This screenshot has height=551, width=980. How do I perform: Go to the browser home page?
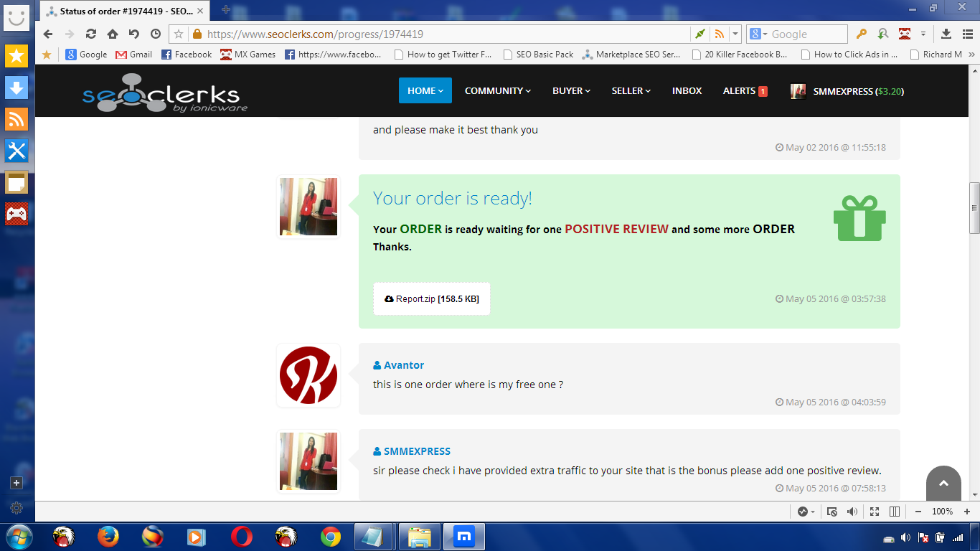113,34
